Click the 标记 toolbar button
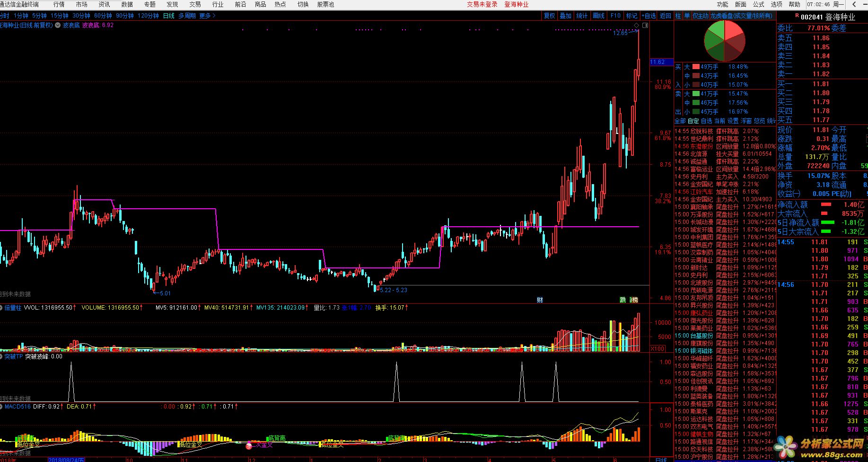868x462 pixels. click(x=632, y=16)
